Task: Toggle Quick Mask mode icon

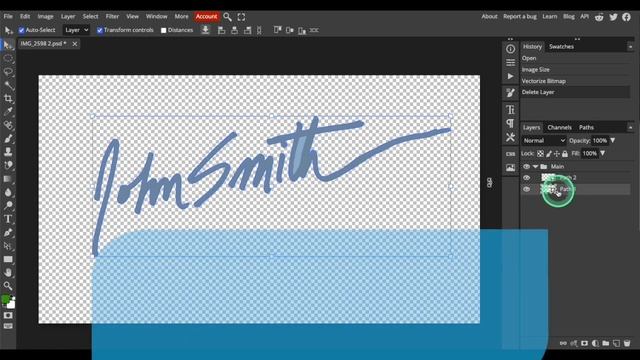Action: [8, 316]
